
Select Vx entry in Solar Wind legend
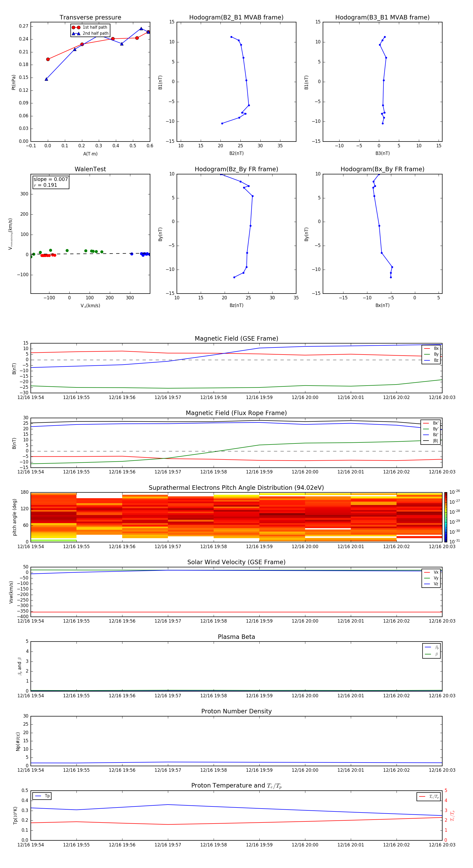[431, 572]
